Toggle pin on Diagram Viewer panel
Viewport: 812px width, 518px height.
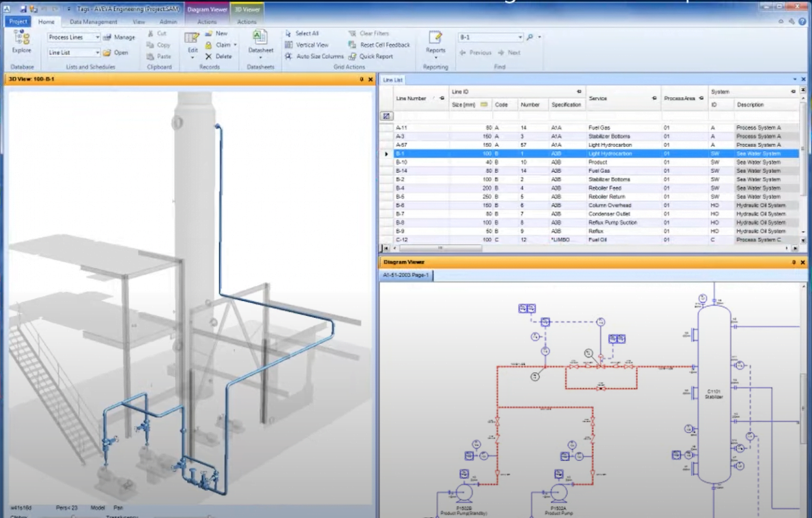(794, 262)
